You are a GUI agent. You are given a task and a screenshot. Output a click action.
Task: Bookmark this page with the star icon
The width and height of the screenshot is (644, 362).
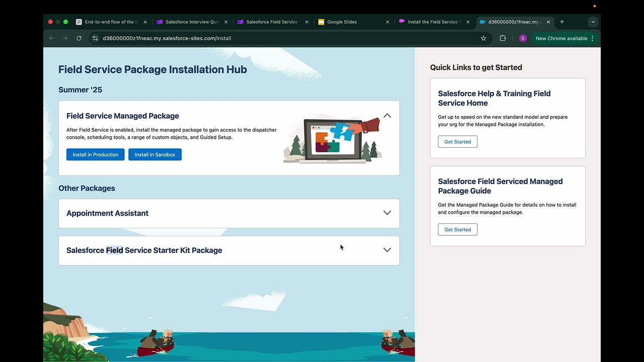tap(484, 38)
